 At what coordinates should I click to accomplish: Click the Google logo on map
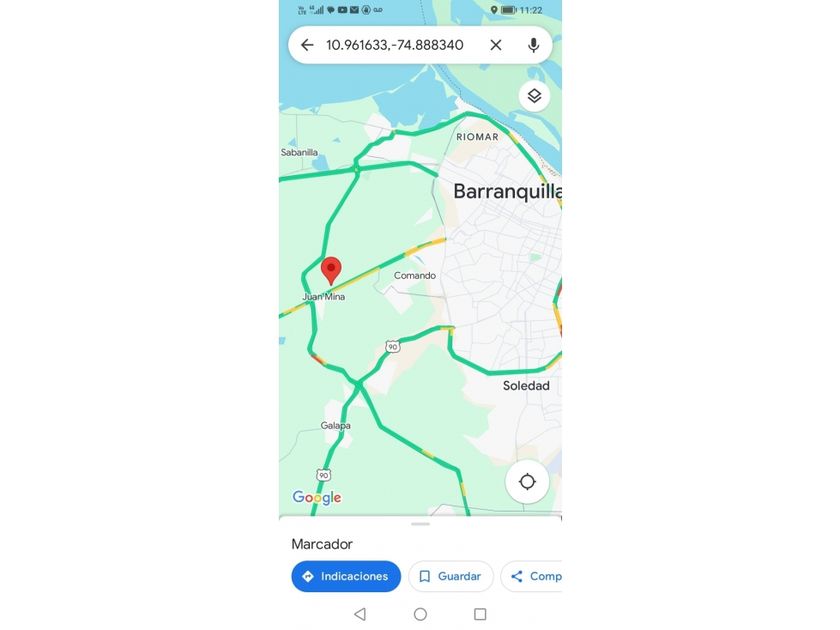click(317, 498)
